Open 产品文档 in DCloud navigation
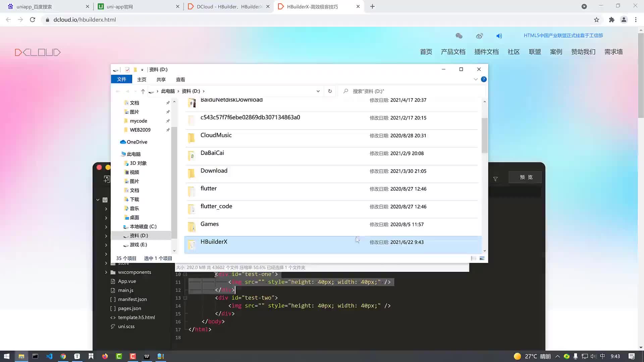Viewport: 644px width, 362px height. (x=453, y=52)
